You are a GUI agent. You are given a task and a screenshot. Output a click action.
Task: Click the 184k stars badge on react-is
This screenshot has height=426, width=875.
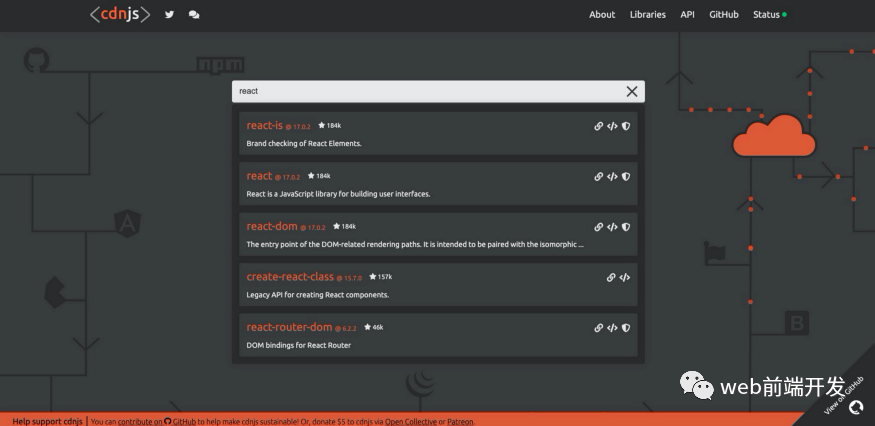330,126
